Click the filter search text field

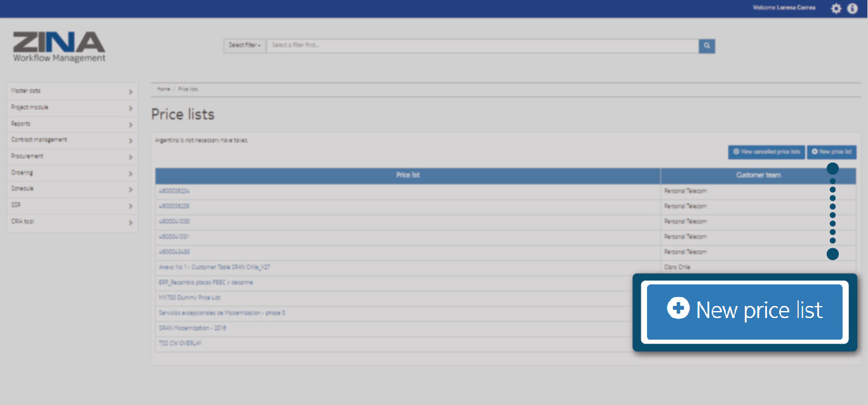[x=482, y=46]
